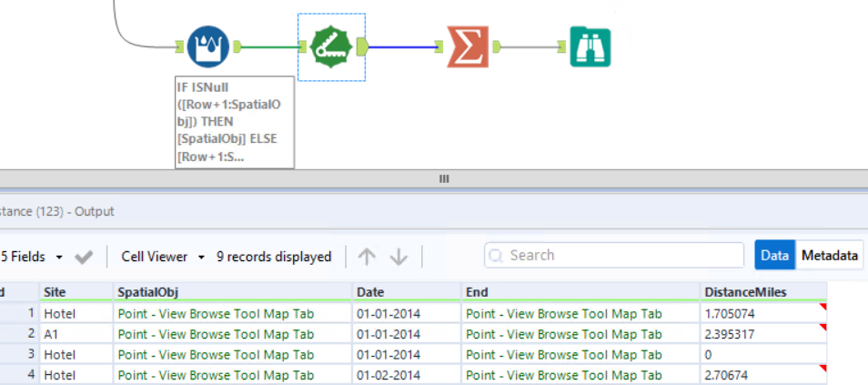Click the "9 records displayed" label

274,257
